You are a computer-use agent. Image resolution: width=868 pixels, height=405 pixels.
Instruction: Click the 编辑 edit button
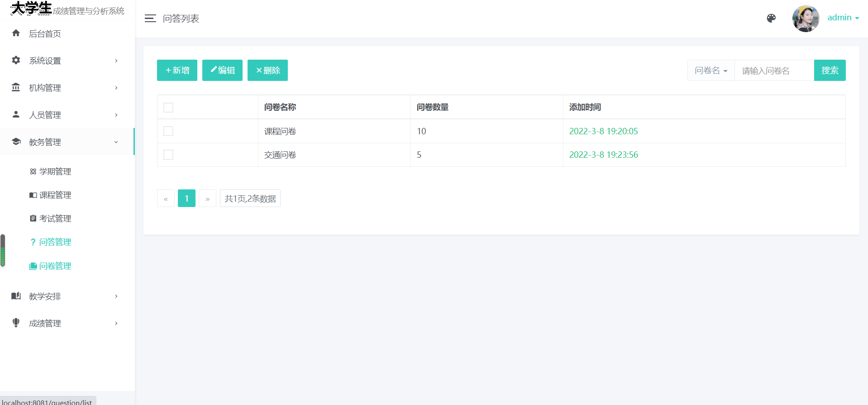click(222, 70)
